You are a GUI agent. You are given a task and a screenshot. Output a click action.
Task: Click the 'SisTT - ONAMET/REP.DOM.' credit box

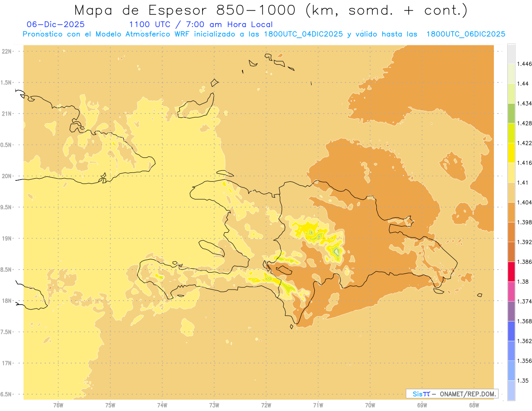point(452,394)
